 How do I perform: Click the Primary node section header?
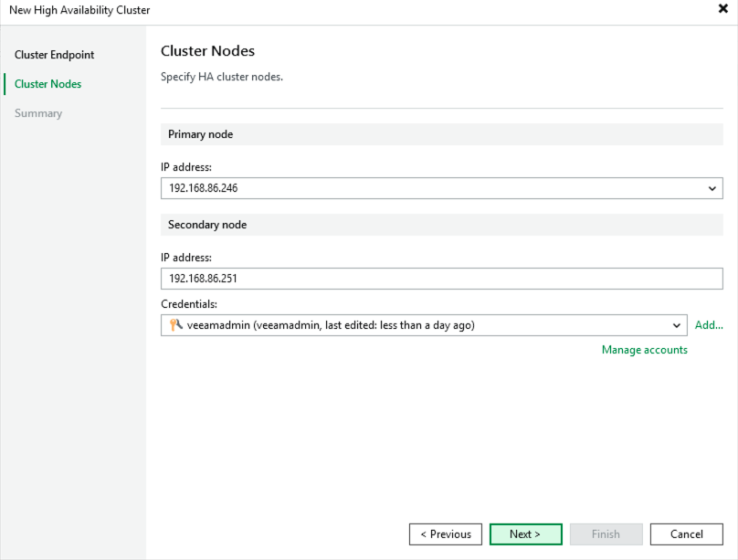[x=200, y=134]
